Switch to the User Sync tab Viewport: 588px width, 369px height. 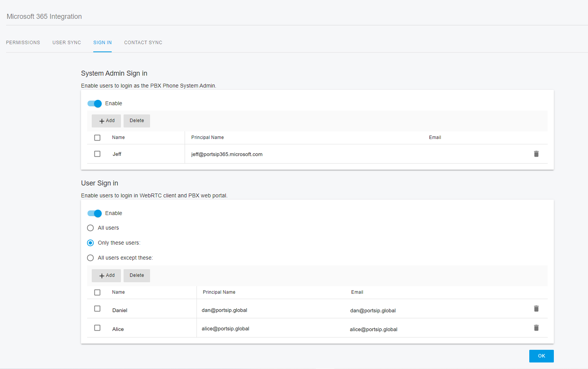(x=67, y=43)
